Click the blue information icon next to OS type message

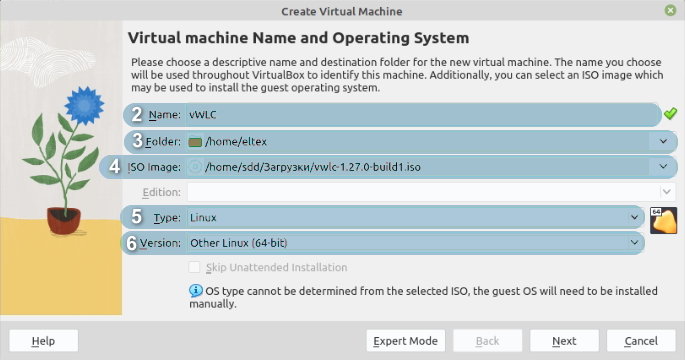(196, 291)
